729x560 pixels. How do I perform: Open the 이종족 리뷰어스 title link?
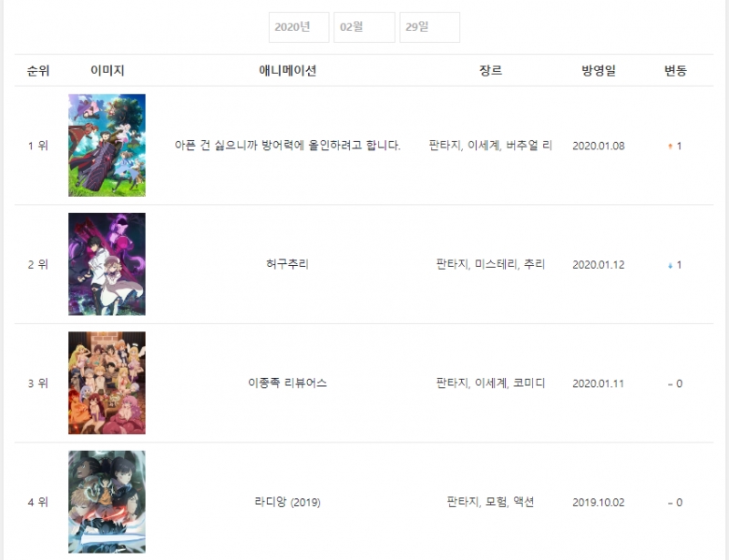point(287,383)
